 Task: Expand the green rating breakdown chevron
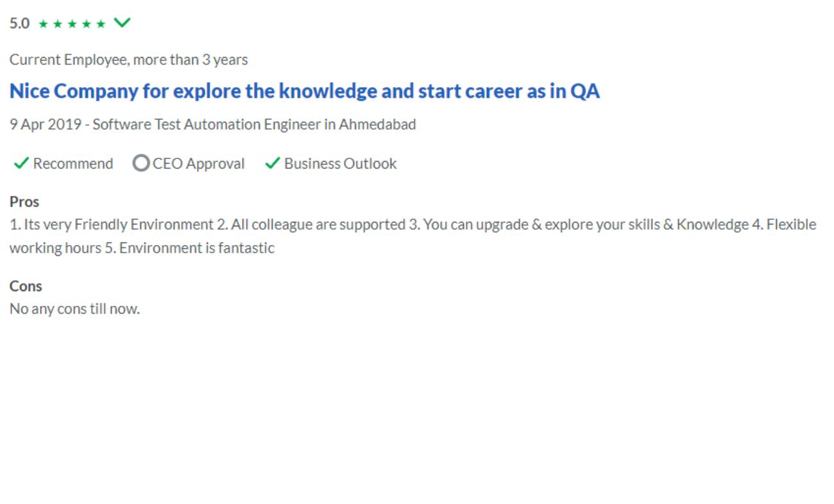click(x=122, y=24)
